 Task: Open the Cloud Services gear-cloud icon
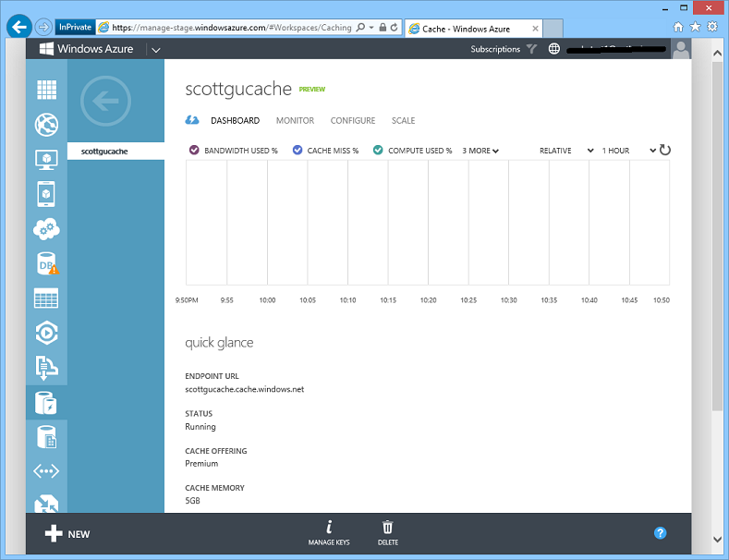coord(46,229)
